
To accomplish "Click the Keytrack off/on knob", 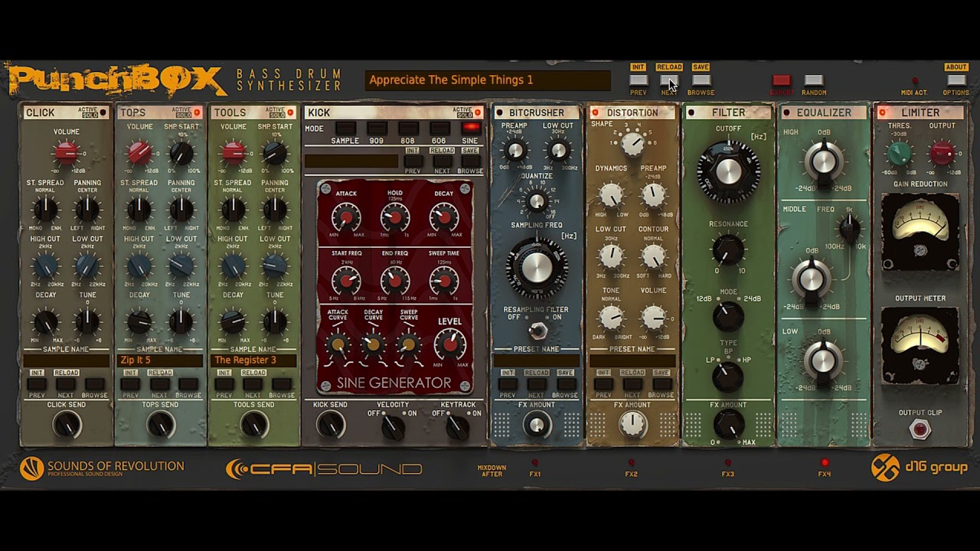I will pos(457,427).
